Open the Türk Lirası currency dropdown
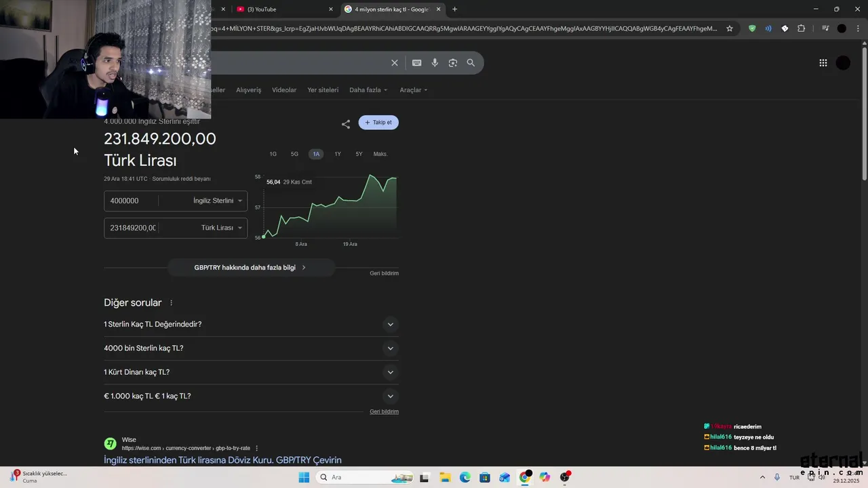 [221, 228]
